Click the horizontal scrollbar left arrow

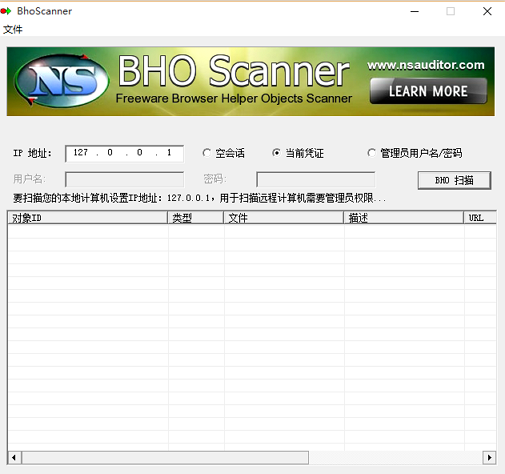(x=14, y=457)
